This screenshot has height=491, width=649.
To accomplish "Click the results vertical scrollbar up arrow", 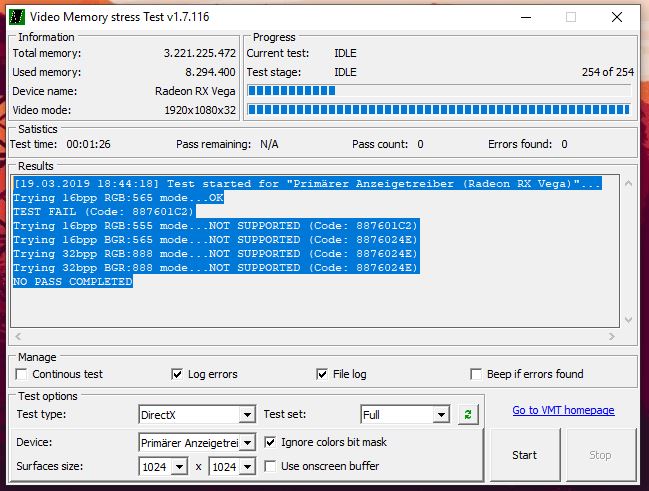I will pyautogui.click(x=628, y=183).
